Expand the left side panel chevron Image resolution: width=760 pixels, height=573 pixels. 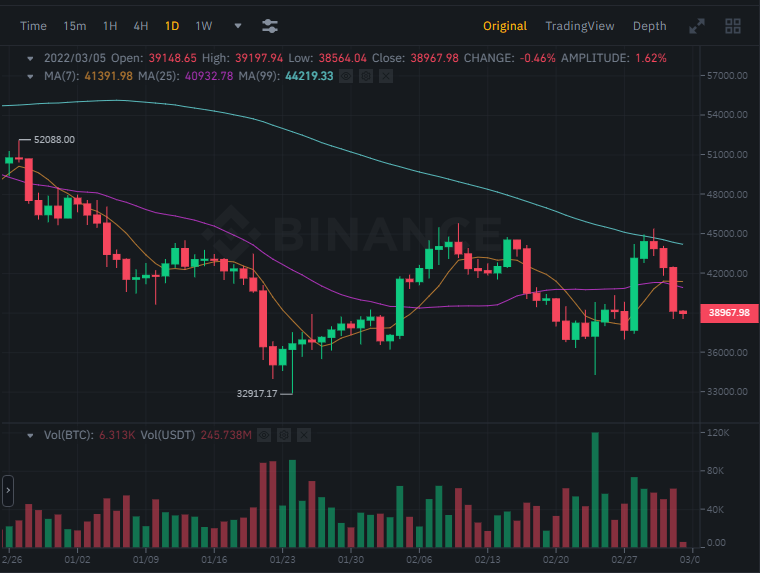click(x=8, y=491)
